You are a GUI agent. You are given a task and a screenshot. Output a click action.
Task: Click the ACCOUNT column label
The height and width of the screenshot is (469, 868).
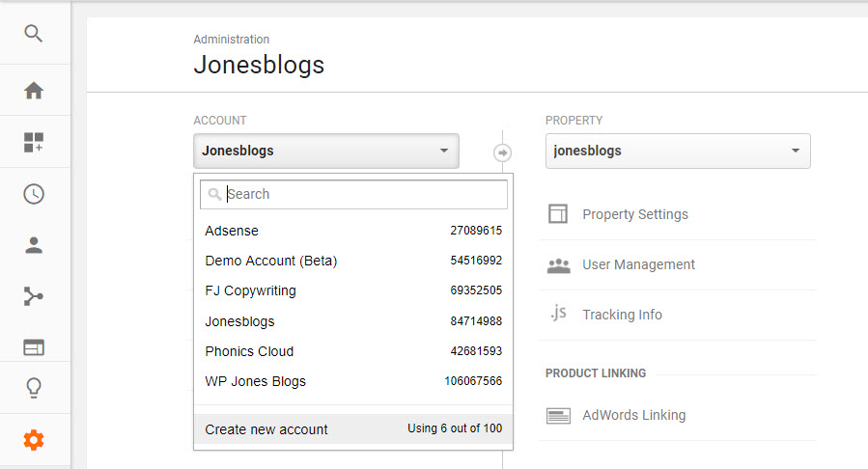tap(220, 120)
